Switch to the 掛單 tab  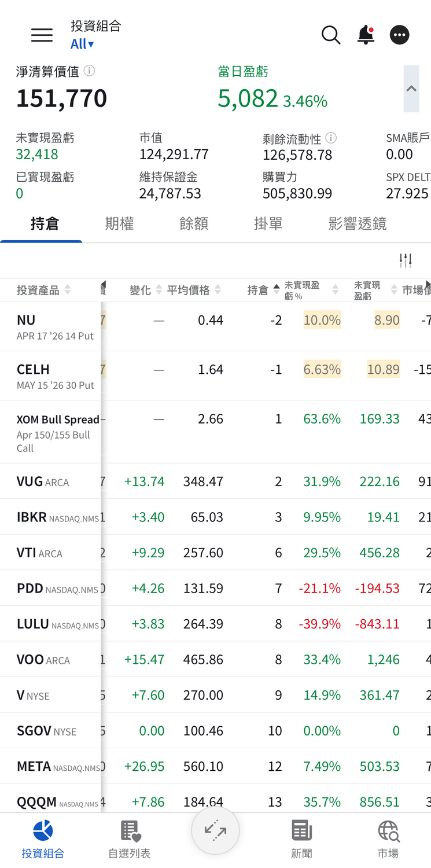click(x=268, y=223)
